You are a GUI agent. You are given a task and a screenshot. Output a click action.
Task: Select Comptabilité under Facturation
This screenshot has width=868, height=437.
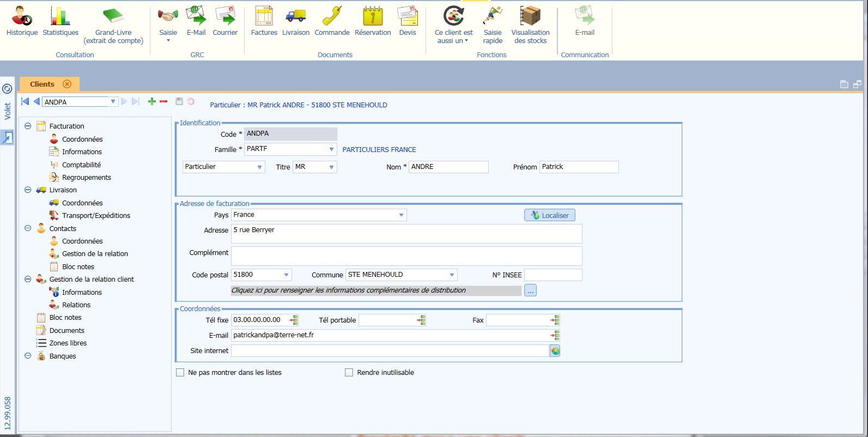[x=81, y=165]
